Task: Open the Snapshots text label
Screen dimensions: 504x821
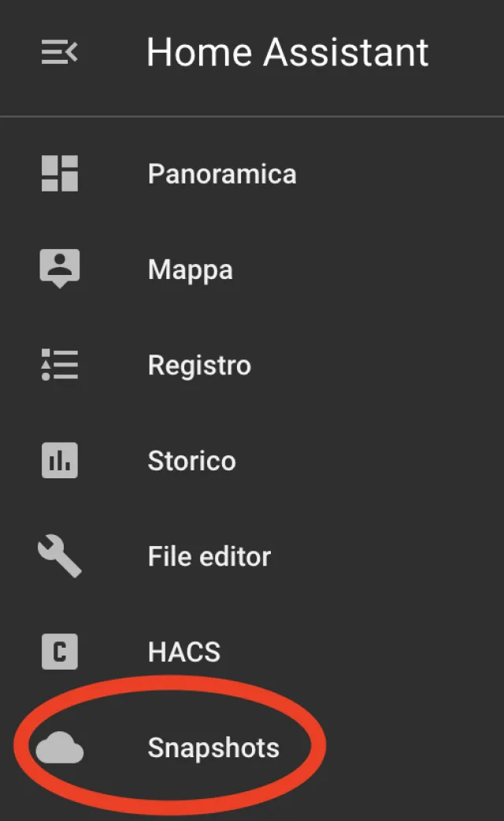Action: pos(213,748)
